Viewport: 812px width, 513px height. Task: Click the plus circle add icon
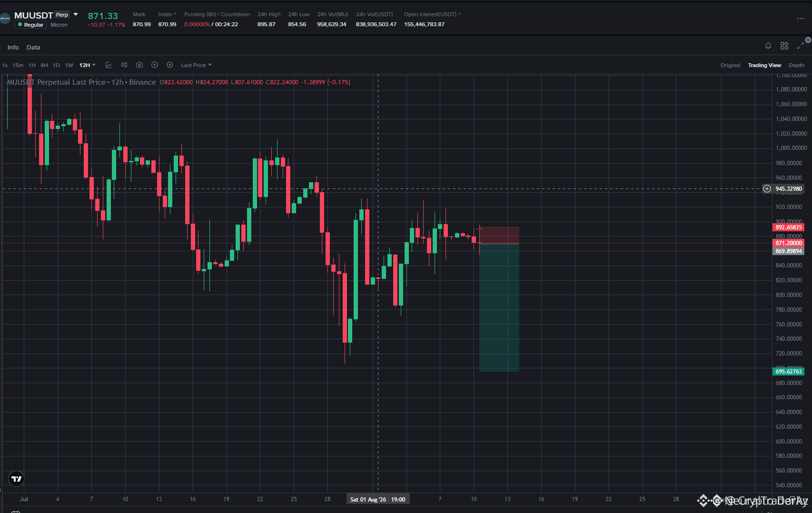[x=155, y=65]
